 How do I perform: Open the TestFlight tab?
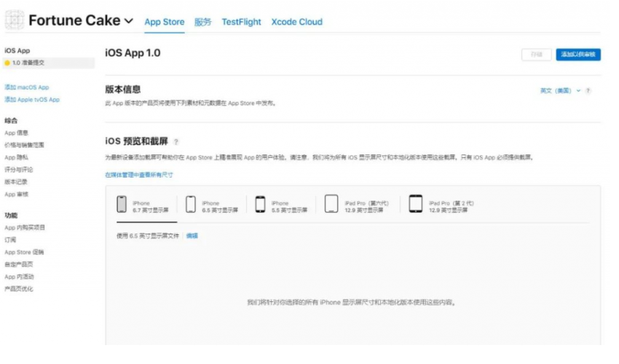point(241,22)
